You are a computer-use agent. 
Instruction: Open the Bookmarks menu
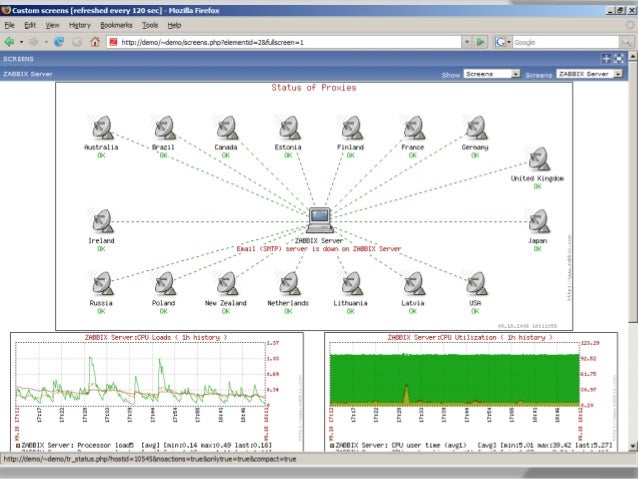coord(116,25)
